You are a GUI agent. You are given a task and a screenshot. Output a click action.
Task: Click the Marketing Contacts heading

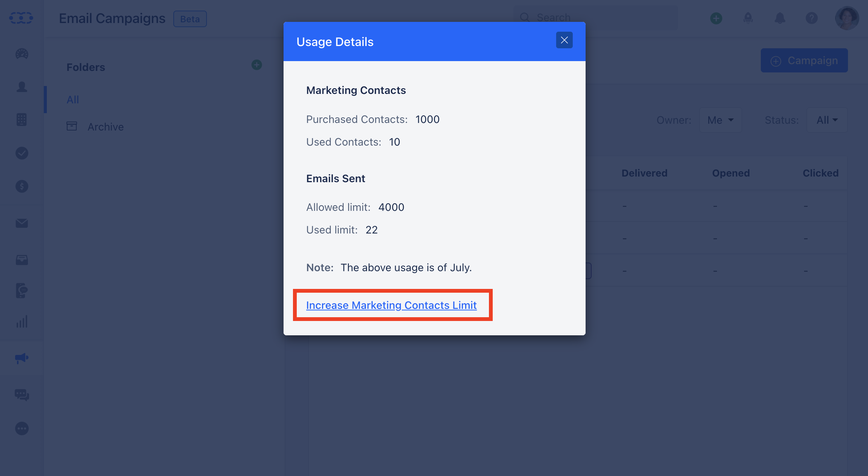(356, 90)
